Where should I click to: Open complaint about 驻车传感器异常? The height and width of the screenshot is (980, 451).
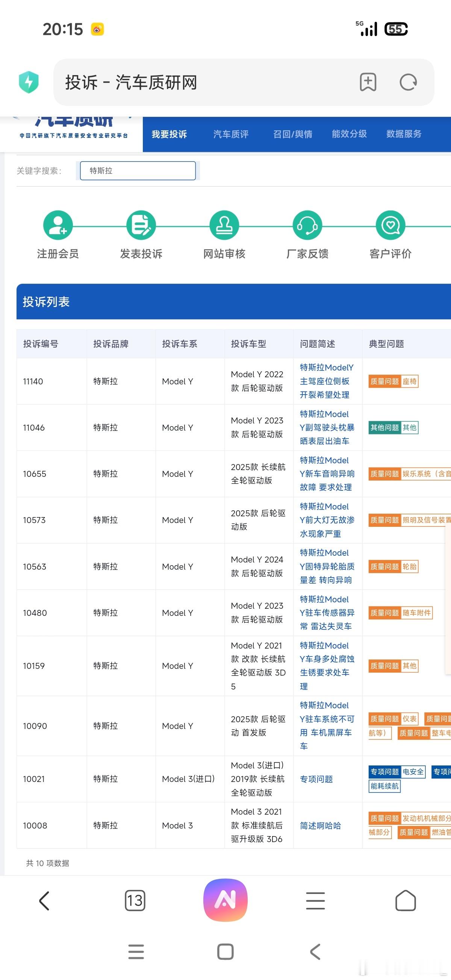(327, 613)
